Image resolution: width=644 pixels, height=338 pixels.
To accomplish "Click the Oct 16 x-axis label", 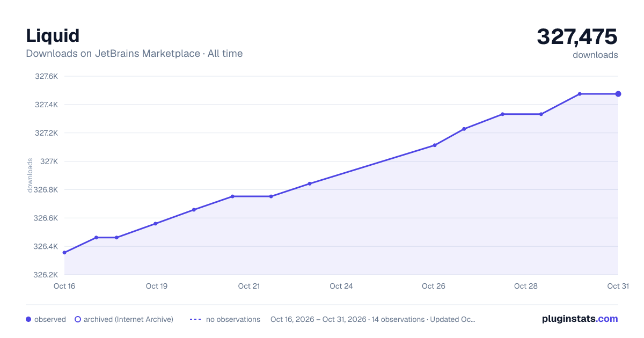I will tap(64, 286).
